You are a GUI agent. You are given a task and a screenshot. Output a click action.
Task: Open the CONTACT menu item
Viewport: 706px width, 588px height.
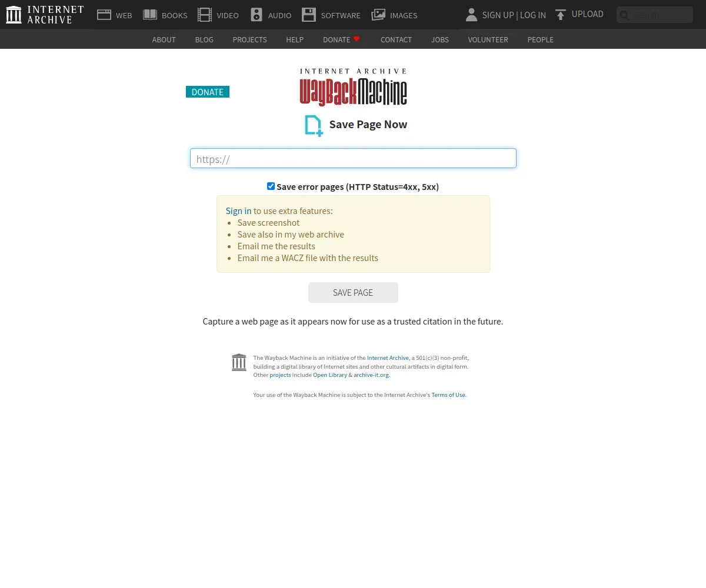click(396, 39)
